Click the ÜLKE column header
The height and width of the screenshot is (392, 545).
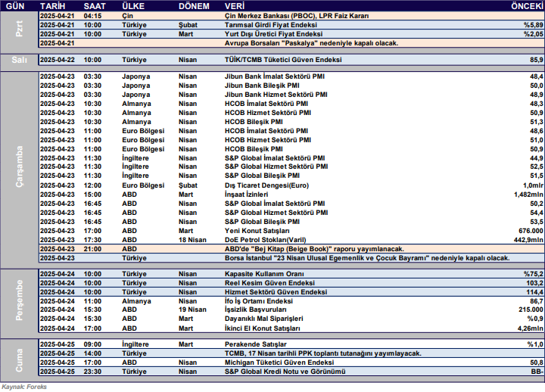[135, 5]
